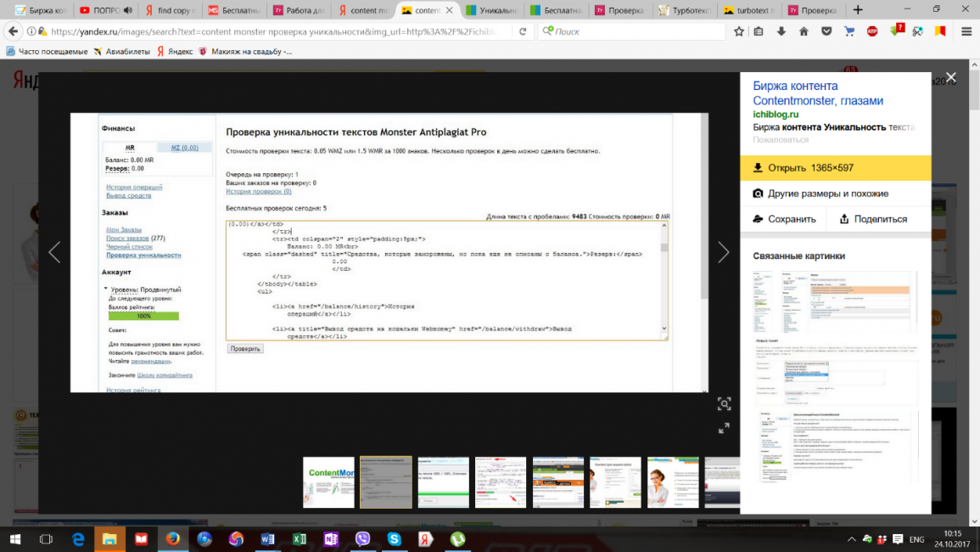The height and width of the screenshot is (552, 980).
Task: Click the Поиск search field
Action: tap(631, 31)
